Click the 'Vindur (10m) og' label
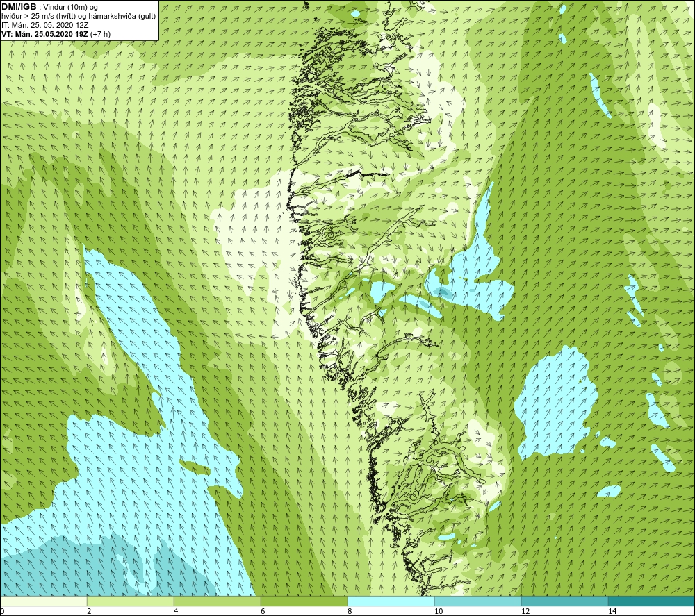The height and width of the screenshot is (616, 695). coord(71,8)
